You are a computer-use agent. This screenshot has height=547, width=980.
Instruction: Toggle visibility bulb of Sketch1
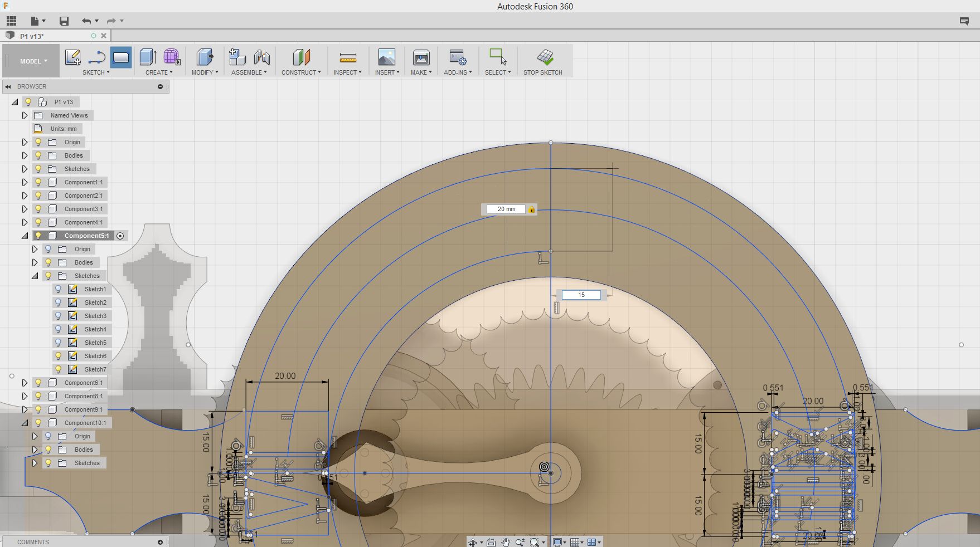point(59,289)
